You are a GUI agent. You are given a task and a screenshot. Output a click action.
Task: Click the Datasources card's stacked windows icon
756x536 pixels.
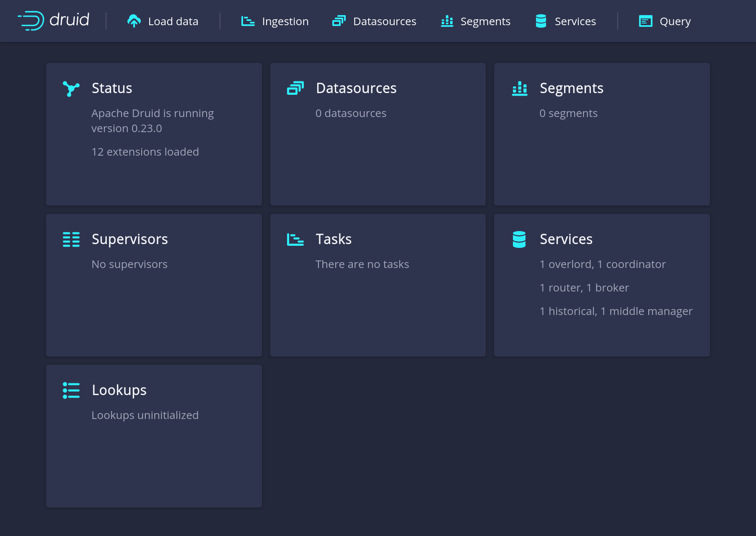click(x=295, y=88)
